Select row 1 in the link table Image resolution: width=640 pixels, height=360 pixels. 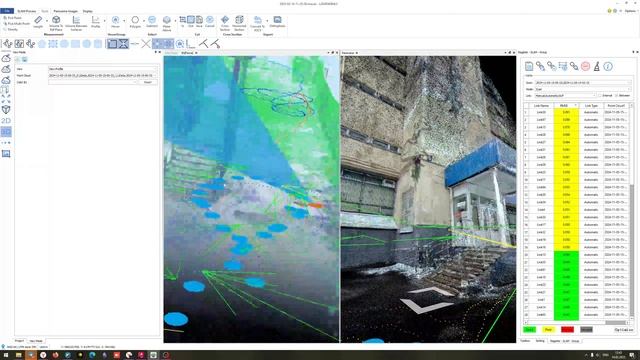576,112
